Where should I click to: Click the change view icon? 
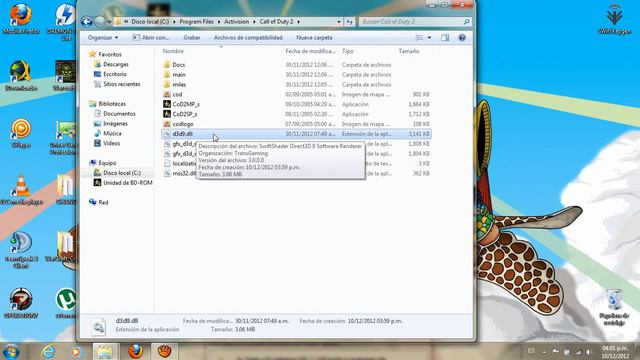[419, 38]
